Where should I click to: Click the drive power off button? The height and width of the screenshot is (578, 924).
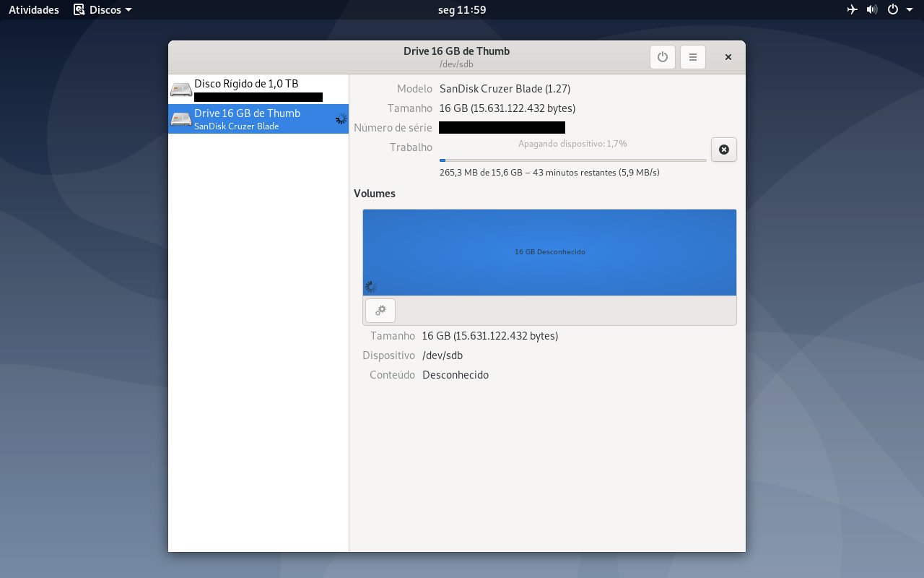click(x=663, y=57)
